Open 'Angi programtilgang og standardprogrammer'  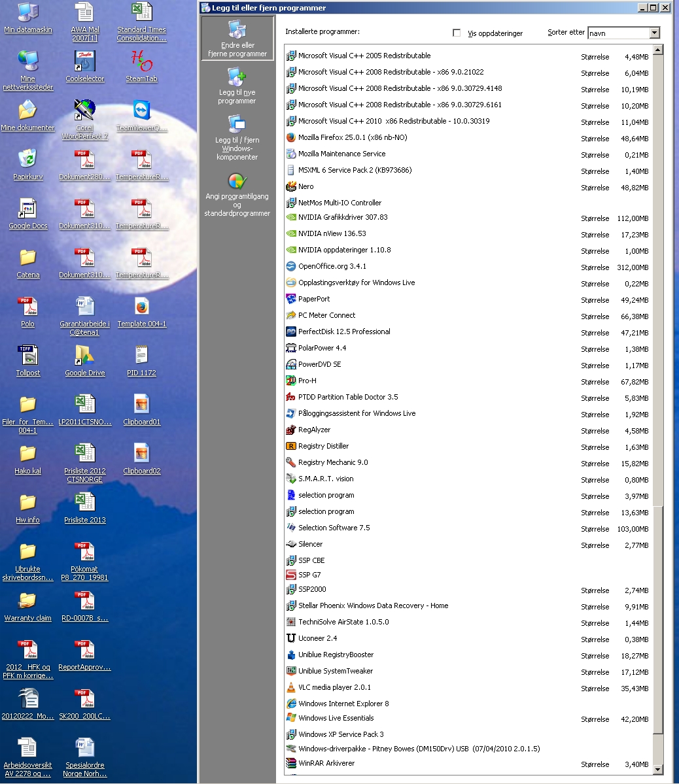237,194
